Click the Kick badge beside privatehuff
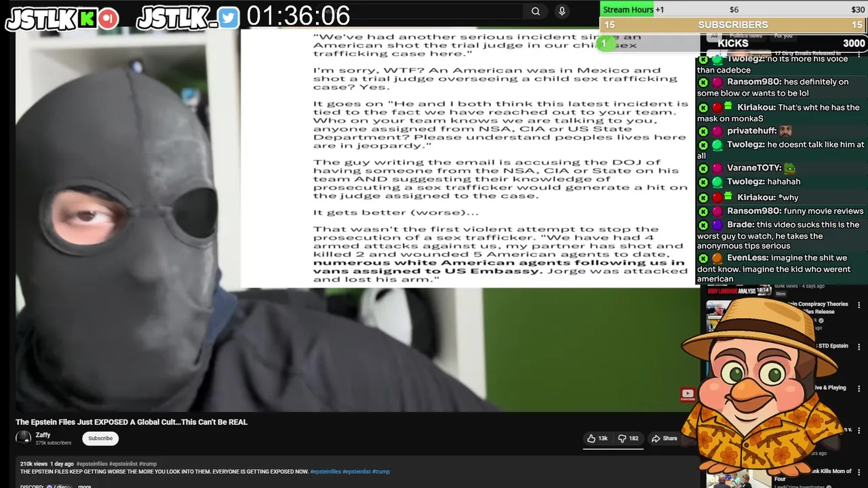Image resolution: width=868 pixels, height=488 pixels. [703, 131]
